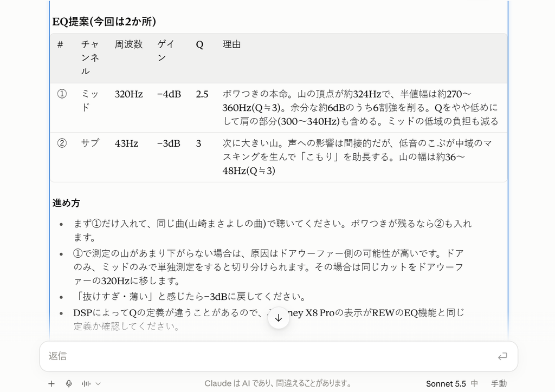Screen dimensions: 555x392
Task: Click the plus attachment icon
Action: click(51, 383)
